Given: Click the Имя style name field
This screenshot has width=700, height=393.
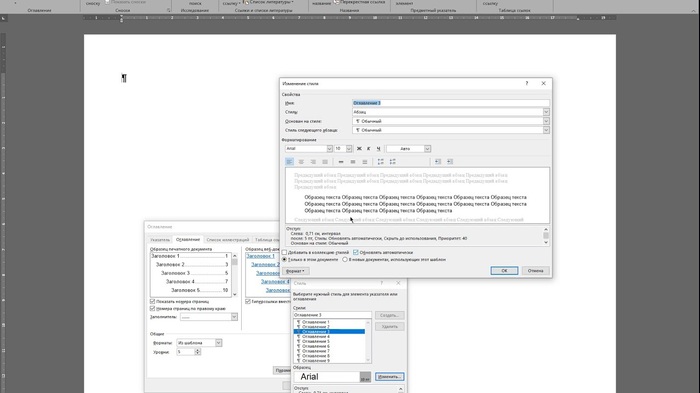Looking at the screenshot, I should pyautogui.click(x=450, y=103).
